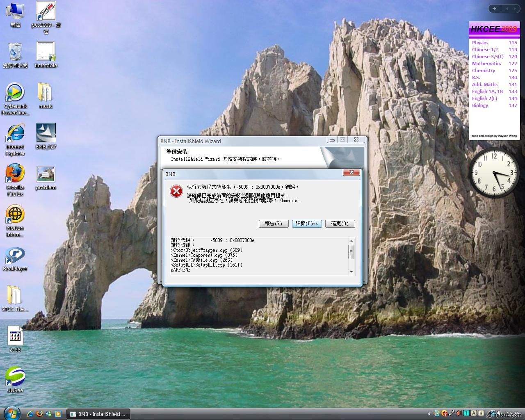
Task: Open the BNB_027 installer icon
Action: [46, 136]
